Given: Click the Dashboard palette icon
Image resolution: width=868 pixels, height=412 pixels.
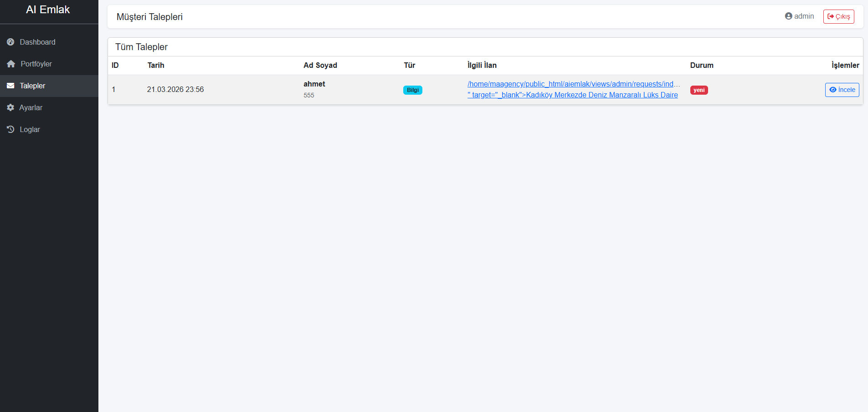Looking at the screenshot, I should pos(10,42).
